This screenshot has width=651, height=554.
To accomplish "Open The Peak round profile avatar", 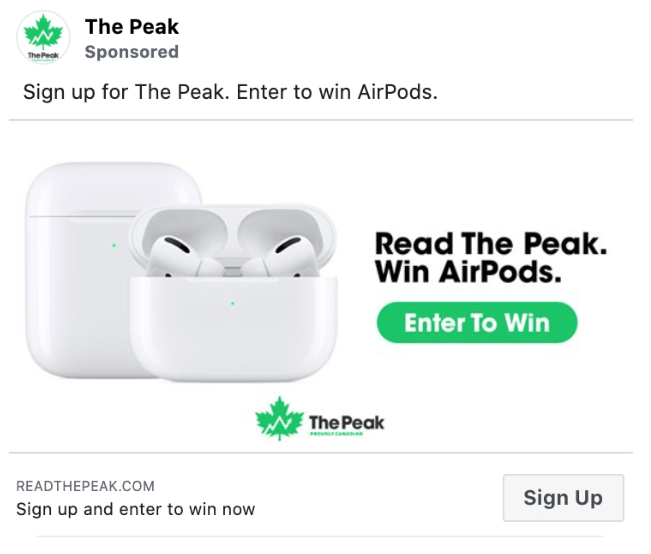I will pos(43,38).
